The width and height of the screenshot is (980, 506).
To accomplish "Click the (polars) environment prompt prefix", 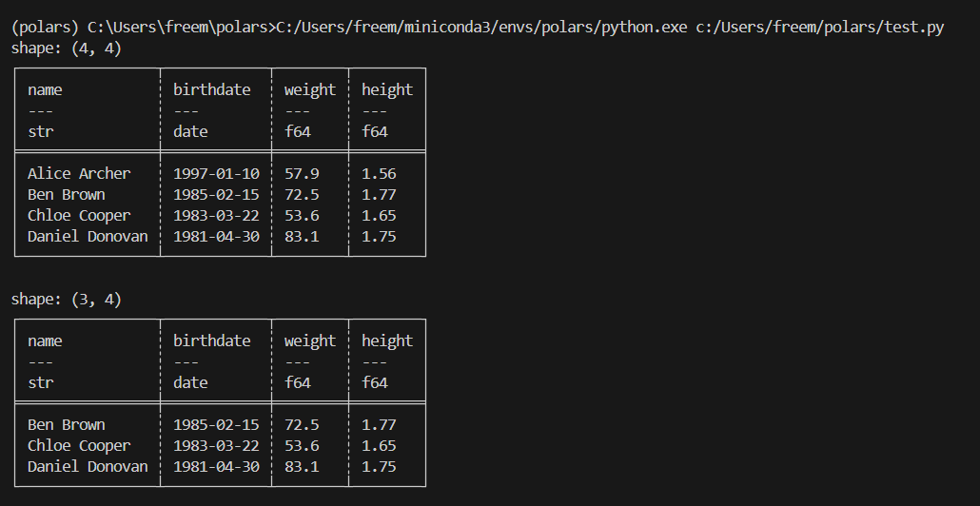I will (45, 28).
